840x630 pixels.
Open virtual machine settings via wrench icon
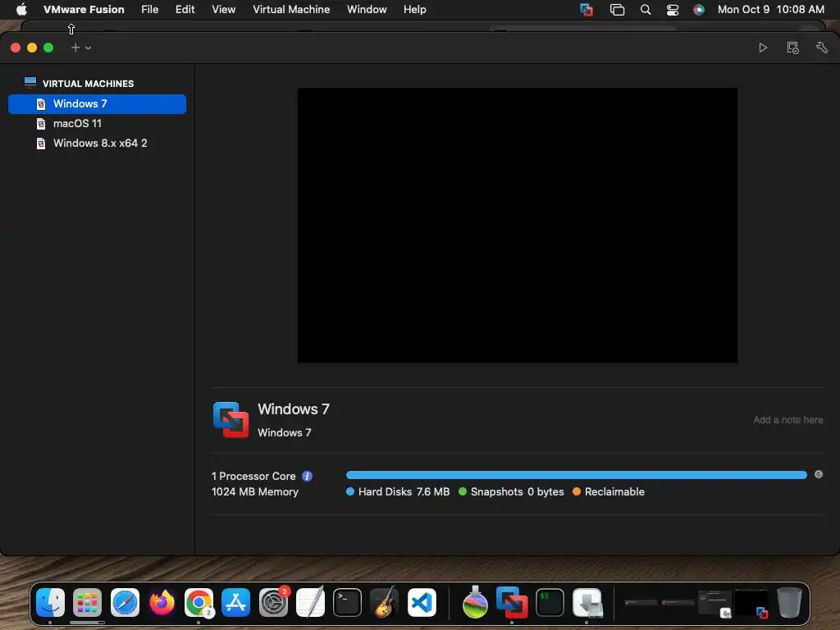[x=822, y=48]
